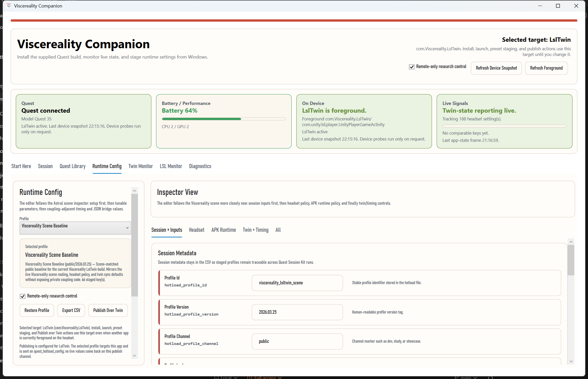The image size is (588, 379).
Task: Switch to Twin Monitor tab
Action: [141, 166]
